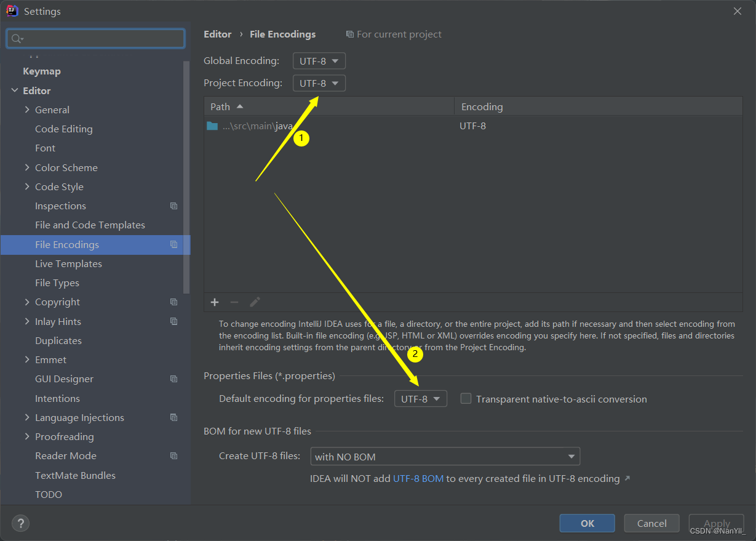The width and height of the screenshot is (756, 541).
Task: Open default properties files encoding dropdown
Action: (421, 399)
